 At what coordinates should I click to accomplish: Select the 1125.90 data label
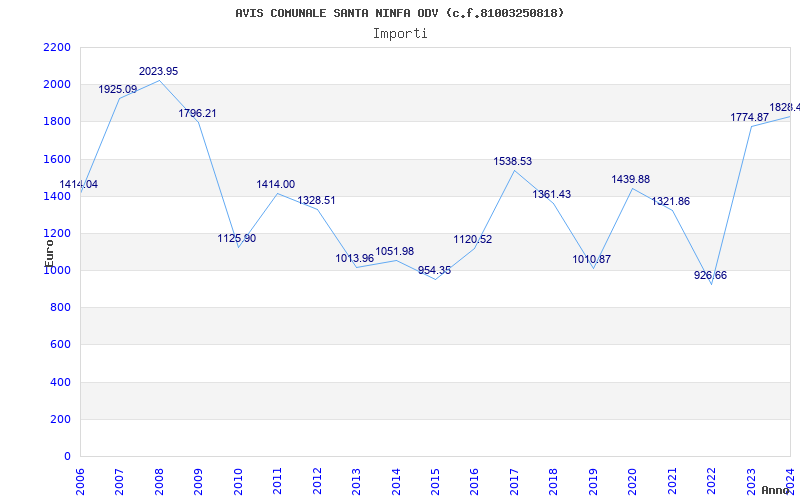(x=237, y=238)
